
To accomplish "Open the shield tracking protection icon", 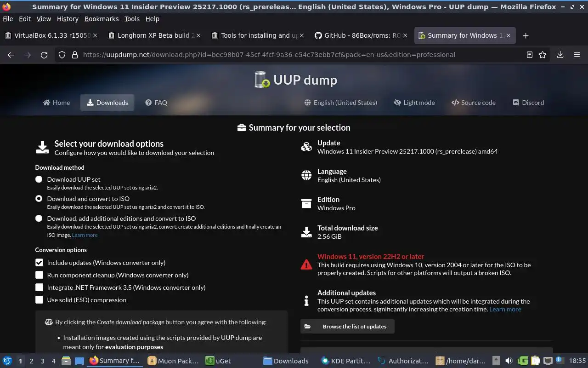I will click(62, 55).
